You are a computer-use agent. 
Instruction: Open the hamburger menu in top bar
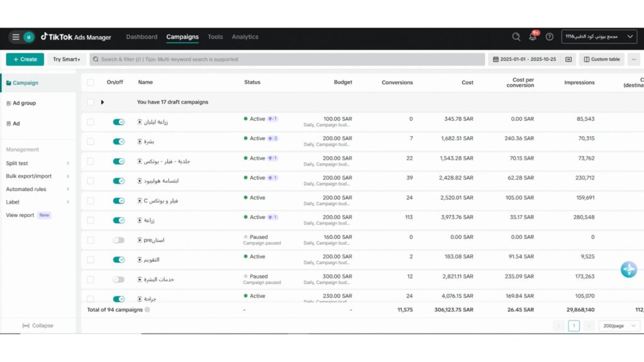click(x=16, y=37)
